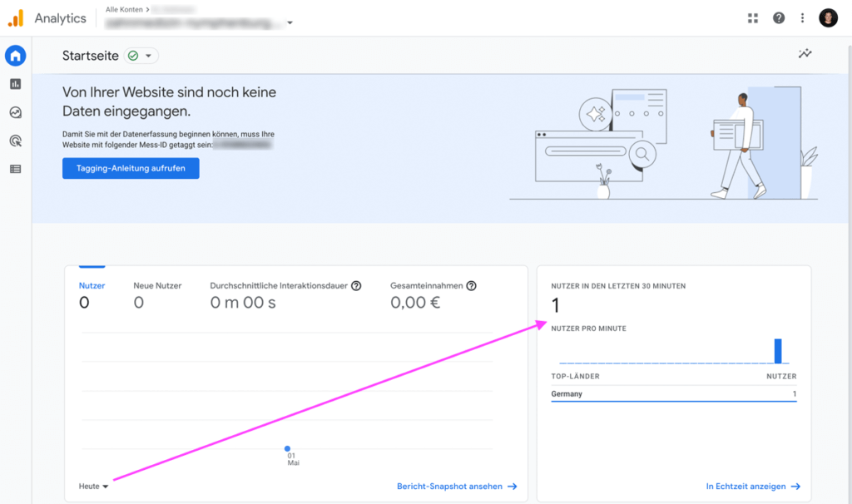Open the Insights sparkline icon
The height and width of the screenshot is (504, 852).
(x=805, y=54)
